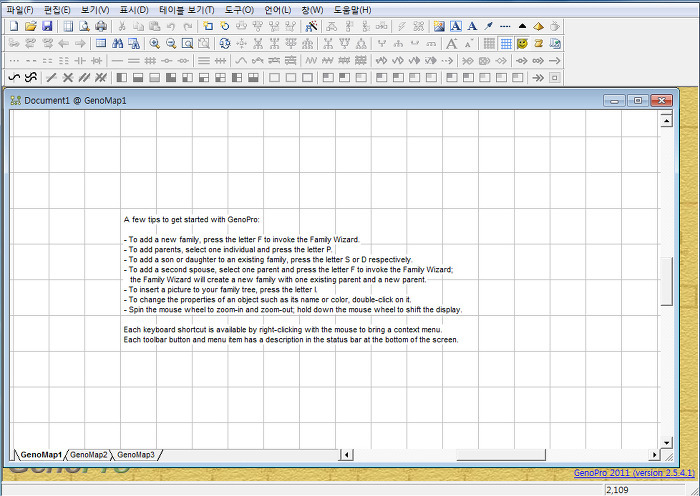Click the double arrow chevron icon at bottom toolbar
Image resolution: width=700 pixels, height=496 pixels.
pyautogui.click(x=538, y=78)
